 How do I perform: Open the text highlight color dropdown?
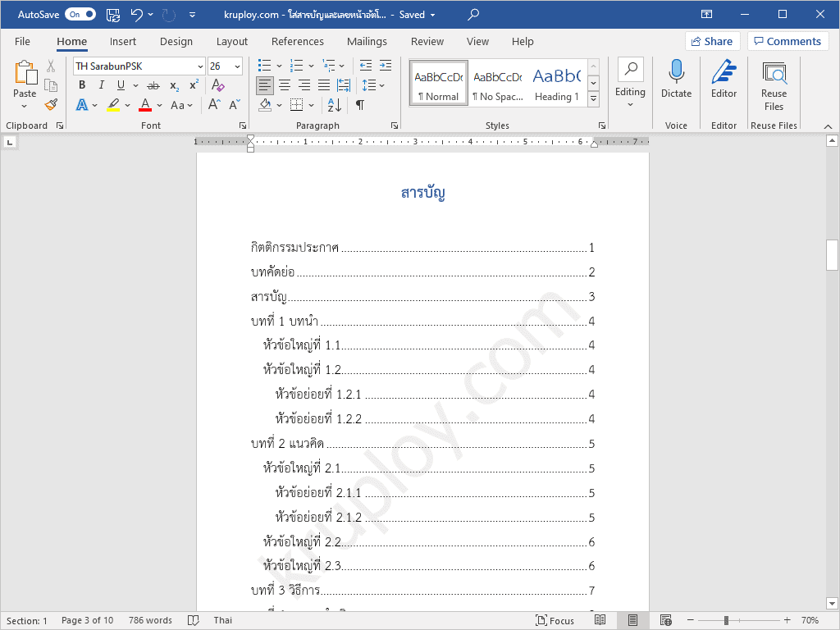point(126,105)
